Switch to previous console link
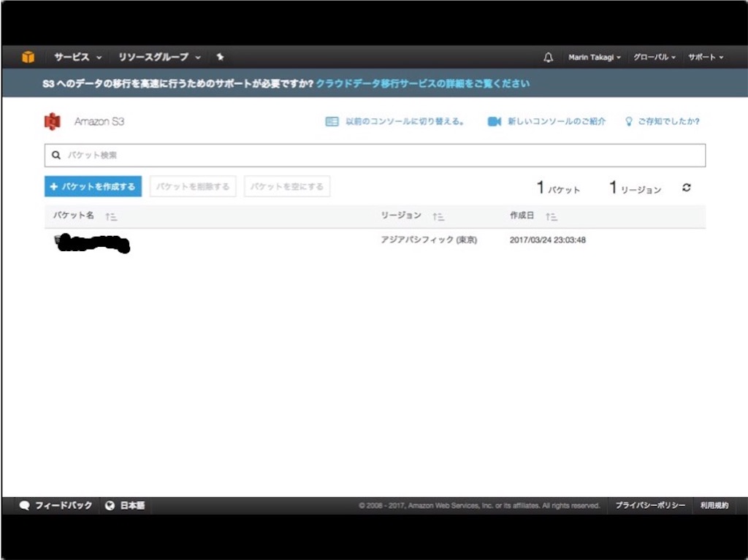 [x=405, y=121]
